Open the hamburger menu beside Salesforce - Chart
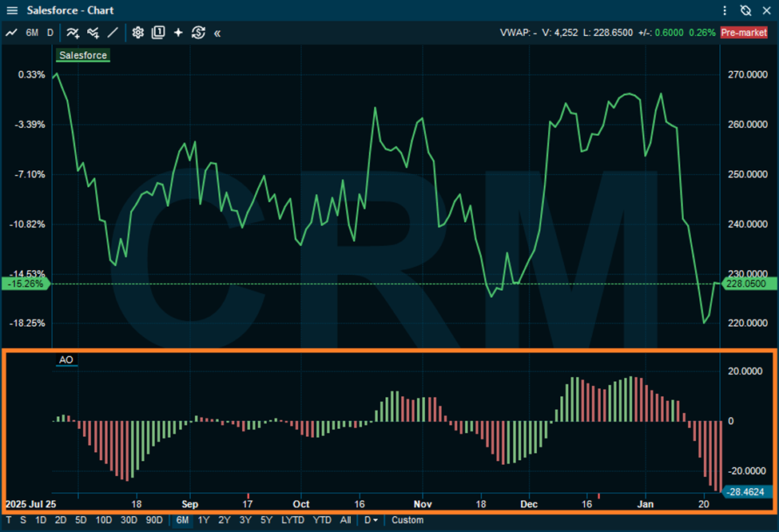Screen dimensions: 779x532 [11, 10]
